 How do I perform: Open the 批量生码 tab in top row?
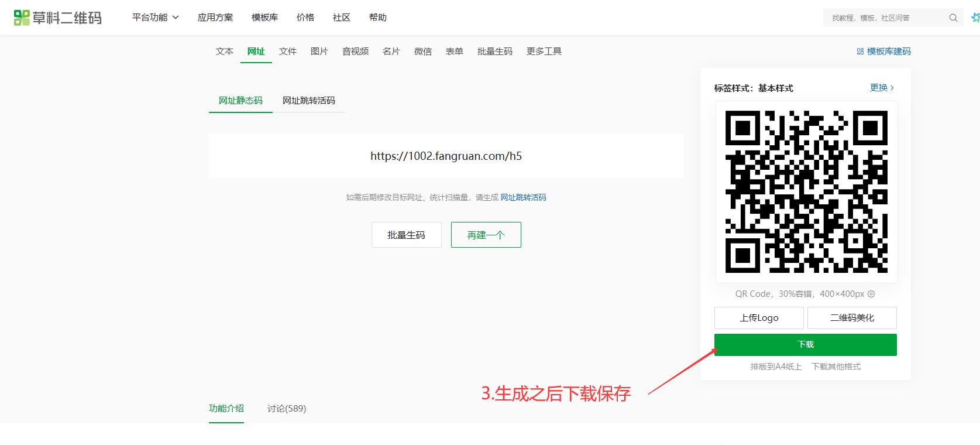pos(495,52)
